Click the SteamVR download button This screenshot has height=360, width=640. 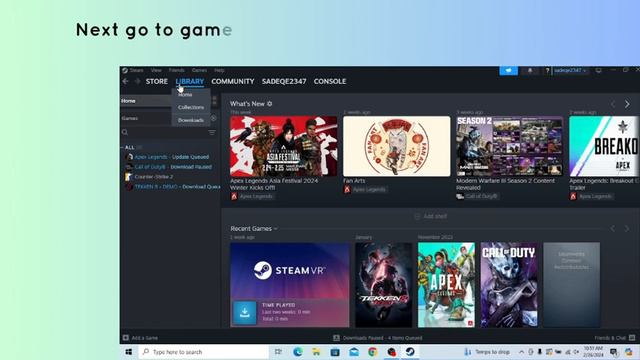(x=244, y=313)
